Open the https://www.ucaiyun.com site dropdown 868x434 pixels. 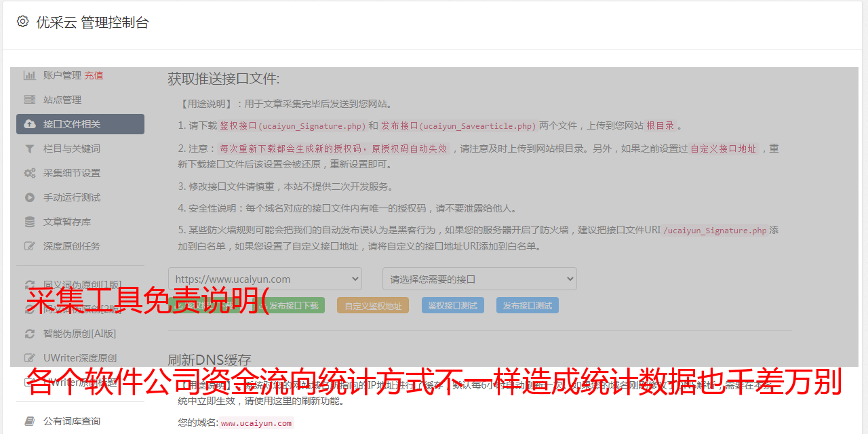[x=265, y=279]
